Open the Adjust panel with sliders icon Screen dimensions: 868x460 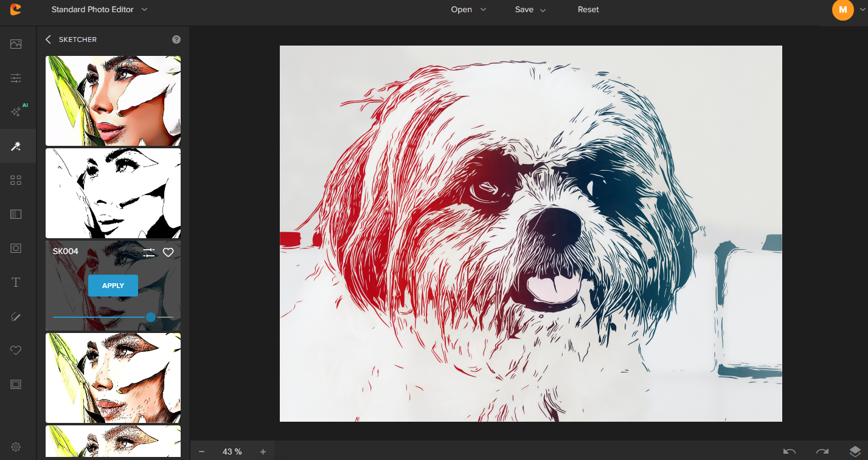pyautogui.click(x=16, y=78)
